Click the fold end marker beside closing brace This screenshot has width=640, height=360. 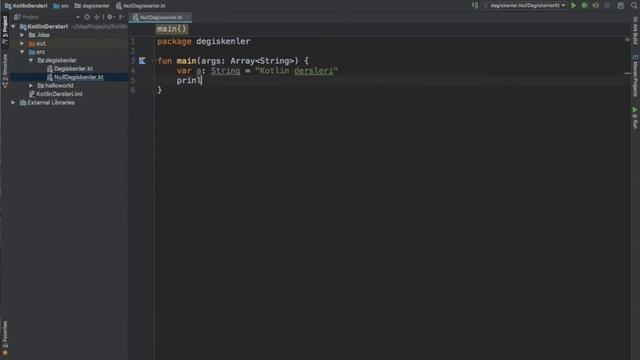tap(154, 90)
